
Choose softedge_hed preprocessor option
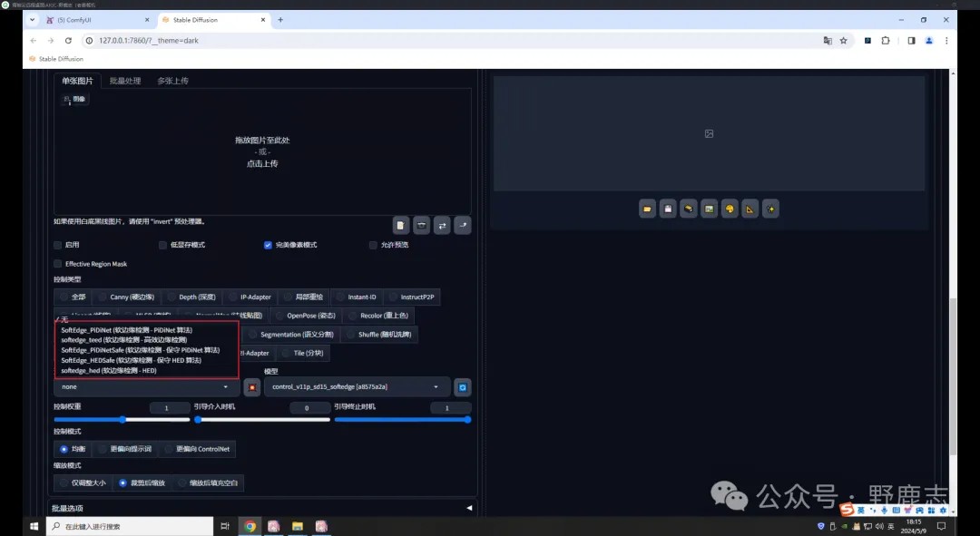click(109, 370)
